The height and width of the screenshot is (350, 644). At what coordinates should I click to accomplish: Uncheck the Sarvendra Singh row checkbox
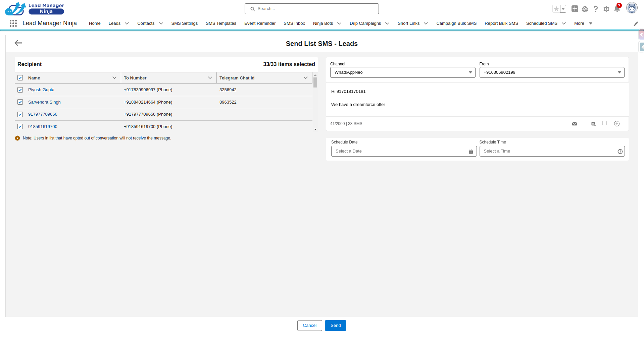pos(20,102)
